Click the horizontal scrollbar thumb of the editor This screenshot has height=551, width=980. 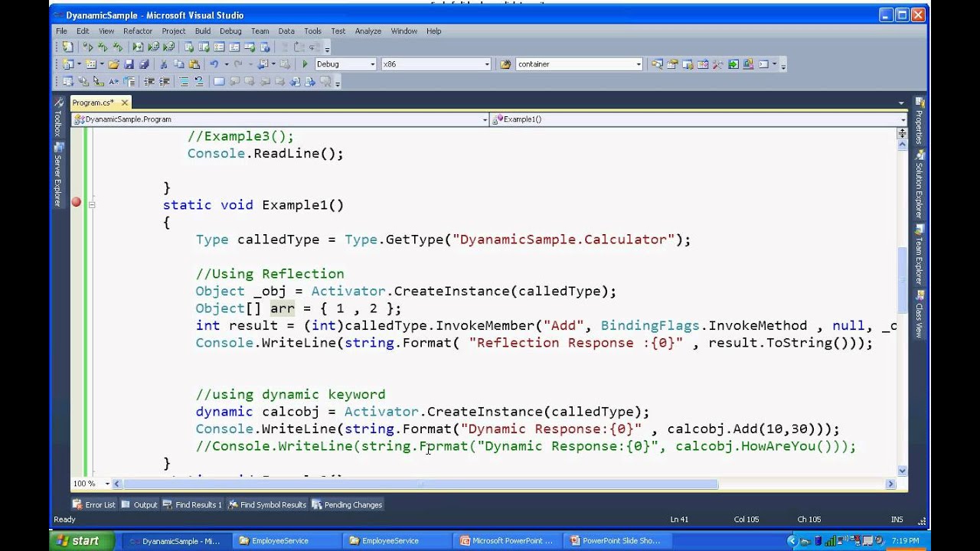tap(420, 484)
